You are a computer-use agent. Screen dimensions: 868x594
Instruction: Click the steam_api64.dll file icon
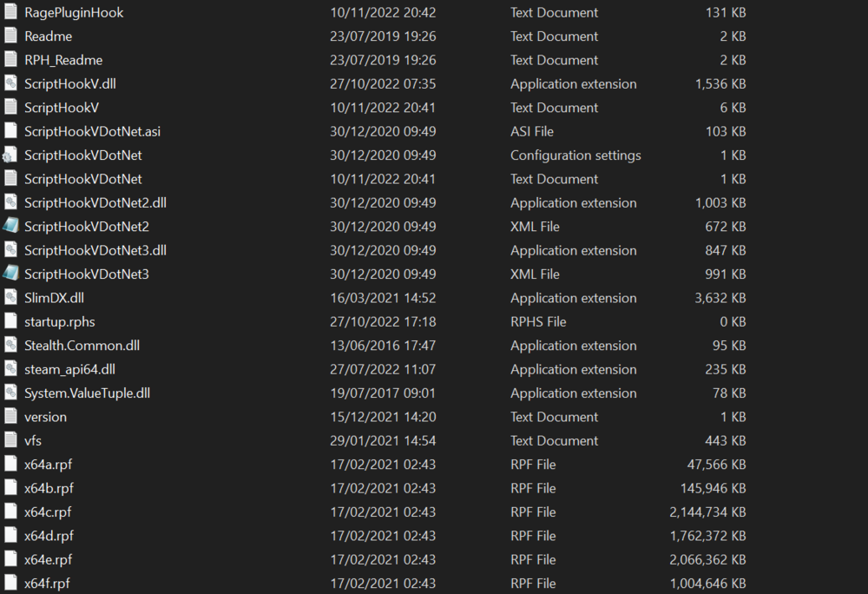(10, 369)
